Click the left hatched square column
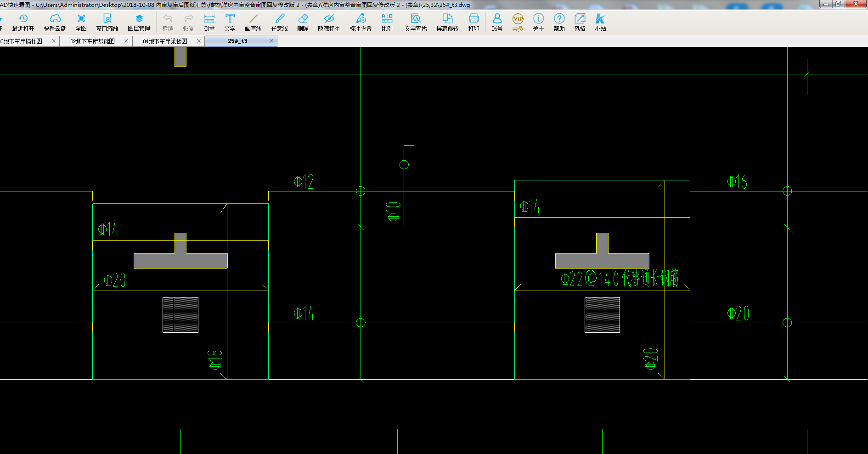 pyautogui.click(x=180, y=315)
